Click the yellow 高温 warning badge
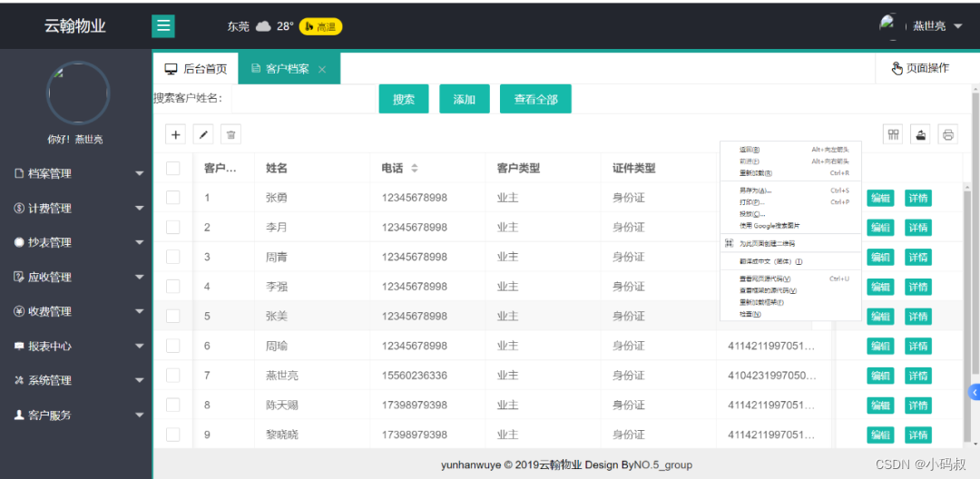This screenshot has height=479, width=980. coord(320,26)
